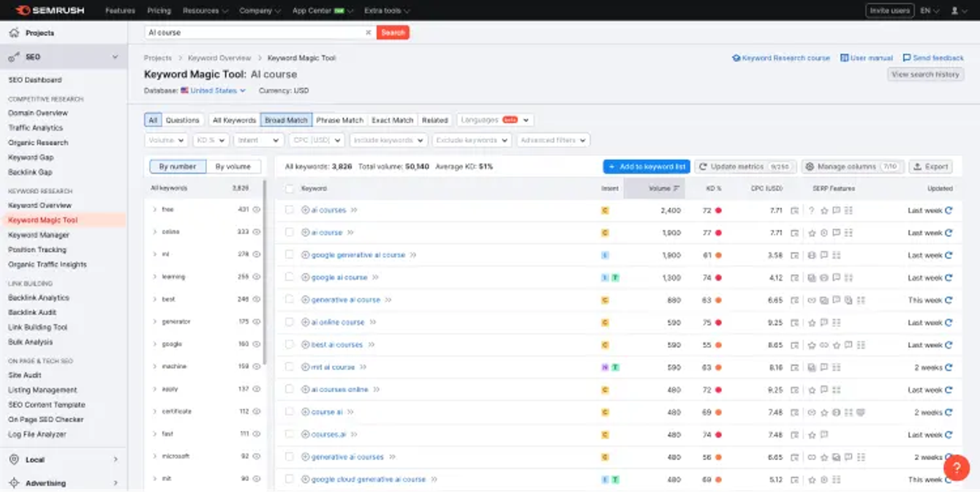980x492 pixels.
Task: Expand the 'generator' keyword group
Action: point(154,321)
